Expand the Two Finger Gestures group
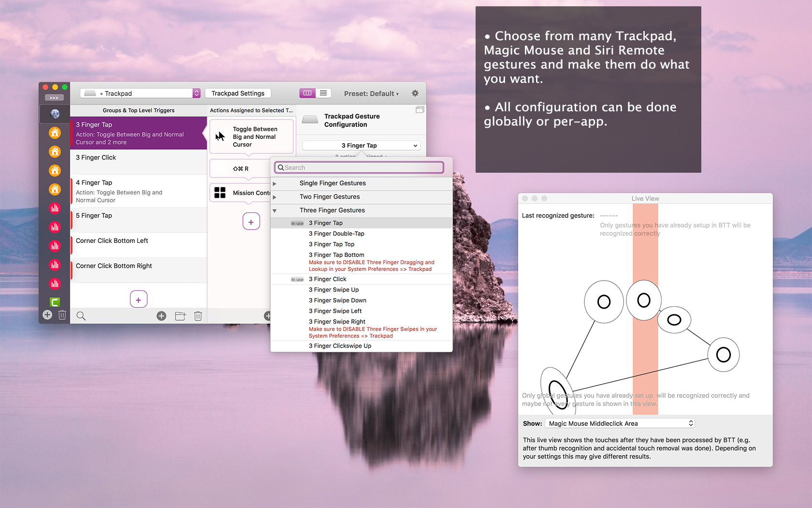 click(275, 197)
